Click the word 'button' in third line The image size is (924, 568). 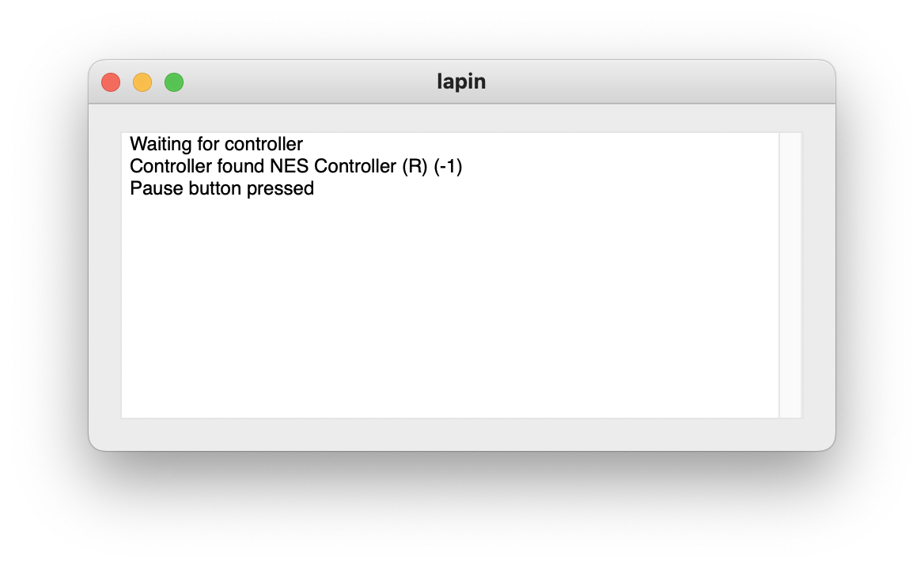click(215, 188)
